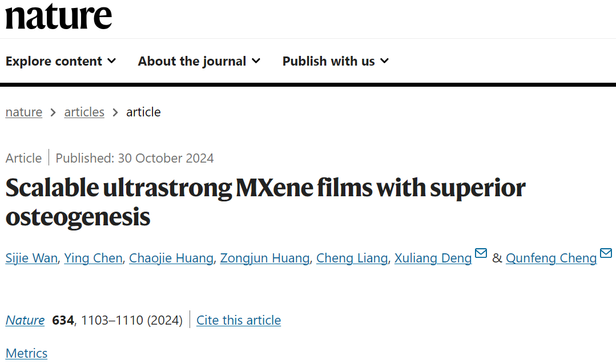
Task: Click the email icon beside Xuliang Deng
Action: [x=481, y=253]
